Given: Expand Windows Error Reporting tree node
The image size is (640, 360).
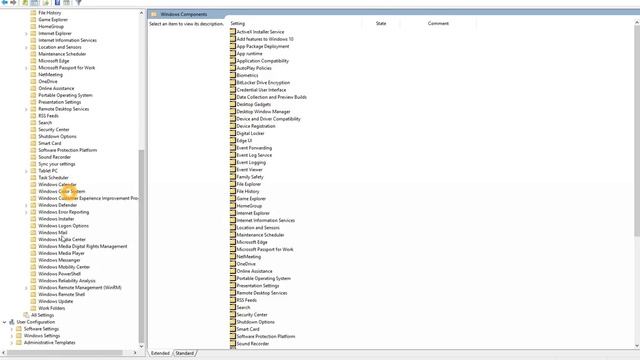Looking at the screenshot, I should click(x=27, y=212).
